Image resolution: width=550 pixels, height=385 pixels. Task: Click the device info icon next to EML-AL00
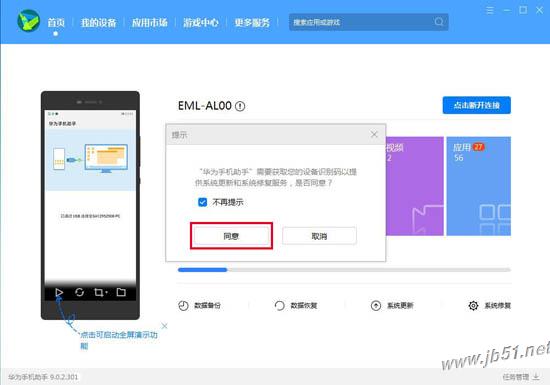tap(240, 106)
